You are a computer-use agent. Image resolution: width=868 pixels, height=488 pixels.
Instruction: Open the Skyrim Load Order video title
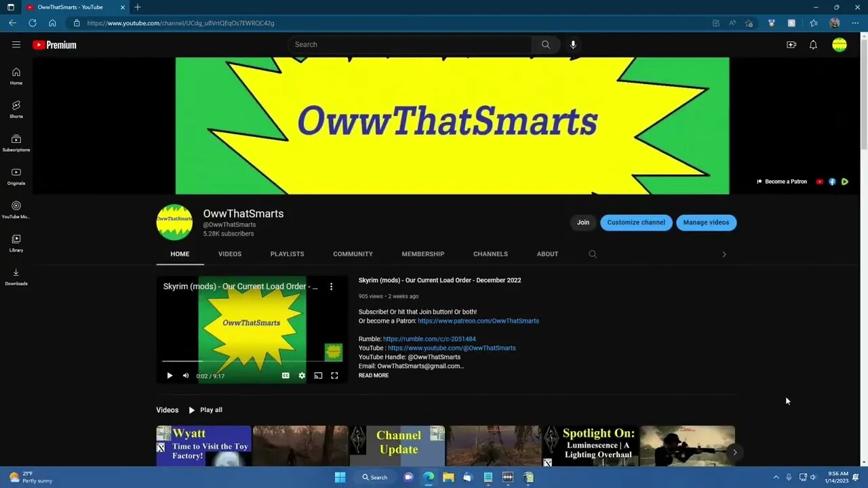pyautogui.click(x=440, y=281)
